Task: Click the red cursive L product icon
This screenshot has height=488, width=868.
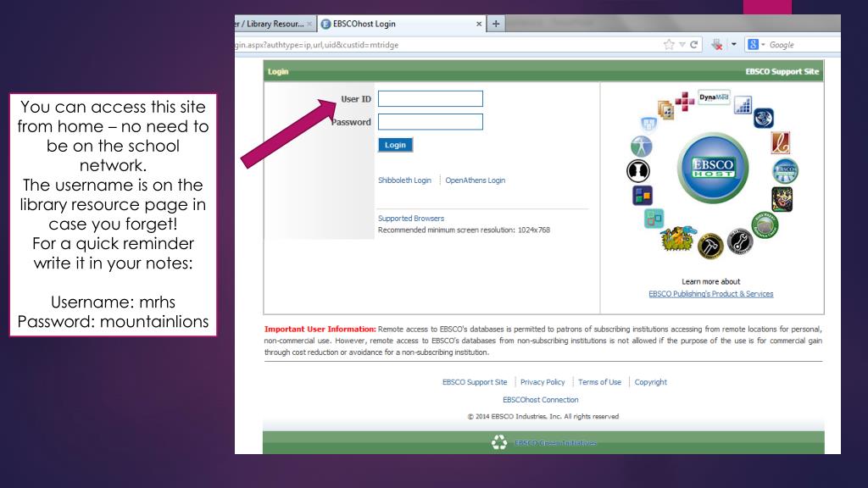Action: tap(781, 142)
